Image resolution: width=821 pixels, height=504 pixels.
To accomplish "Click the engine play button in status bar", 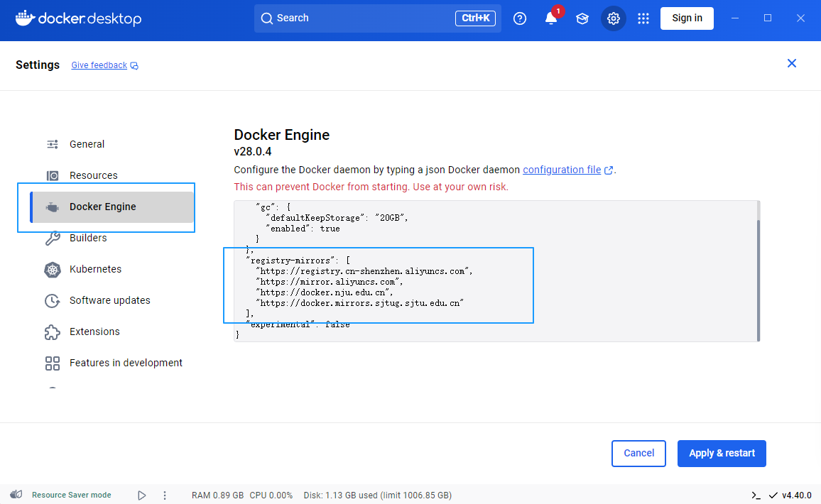I will click(142, 495).
